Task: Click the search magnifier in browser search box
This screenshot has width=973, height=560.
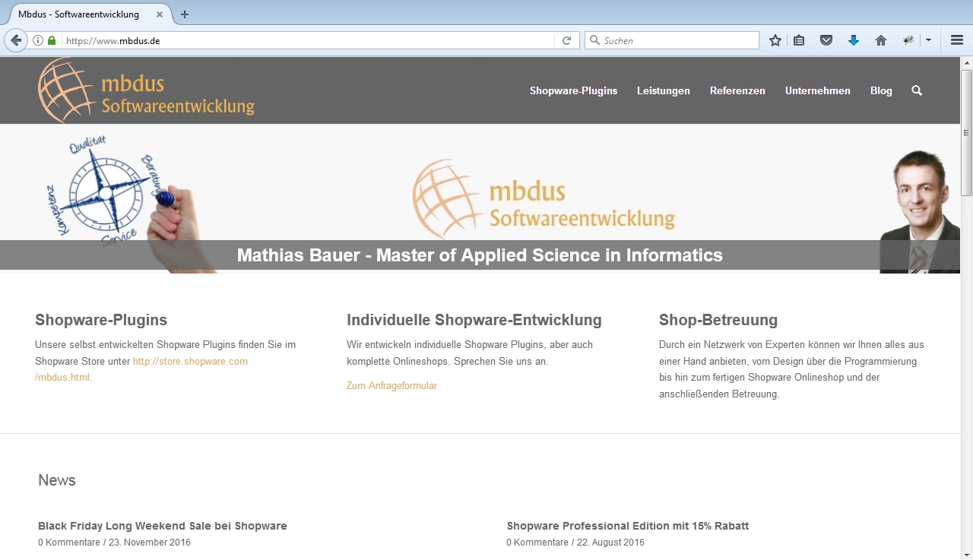Action: coord(595,40)
